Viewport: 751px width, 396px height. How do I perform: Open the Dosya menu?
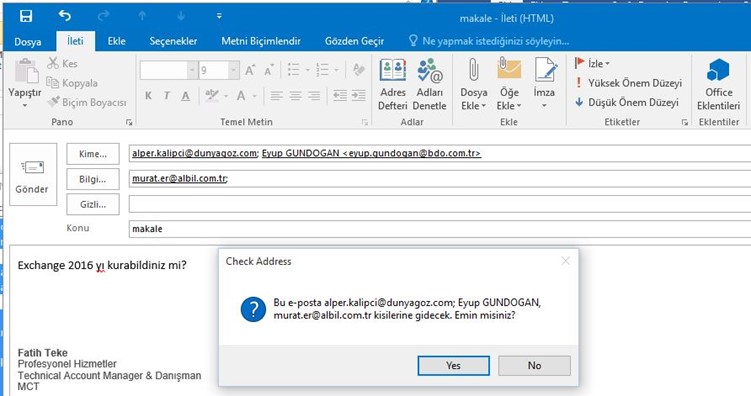click(27, 42)
